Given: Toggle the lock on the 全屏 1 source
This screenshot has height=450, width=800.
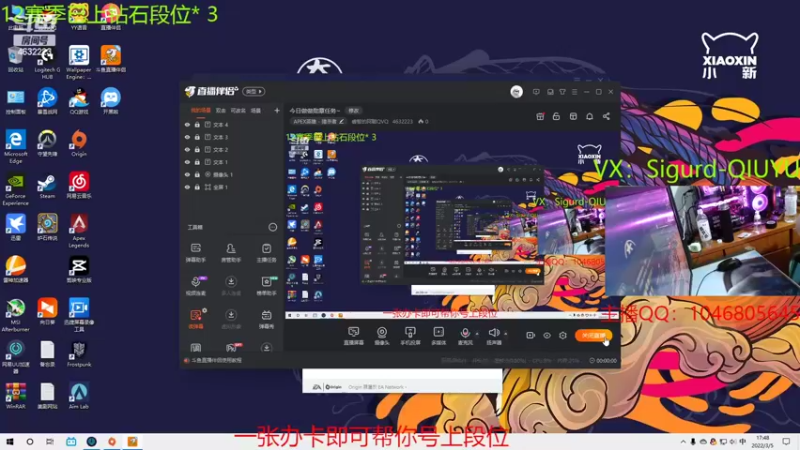Looking at the screenshot, I should click(197, 187).
